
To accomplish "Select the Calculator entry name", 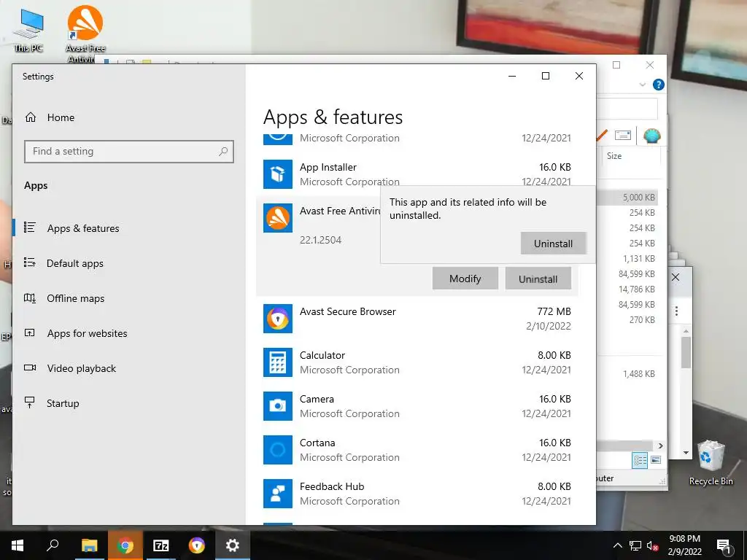I will tap(322, 355).
